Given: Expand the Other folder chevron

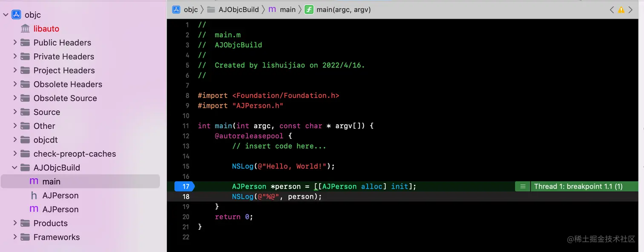Looking at the screenshot, I should coord(15,126).
